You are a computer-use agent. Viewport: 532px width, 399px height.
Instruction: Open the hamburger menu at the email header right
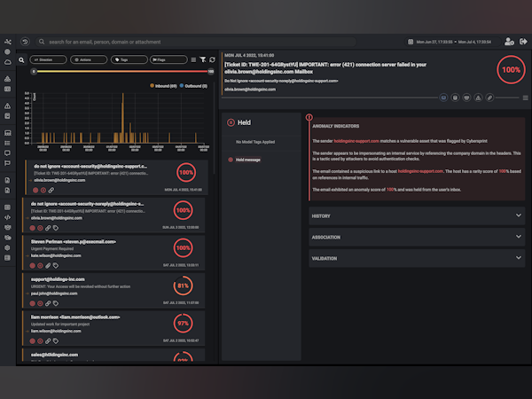pos(525,98)
